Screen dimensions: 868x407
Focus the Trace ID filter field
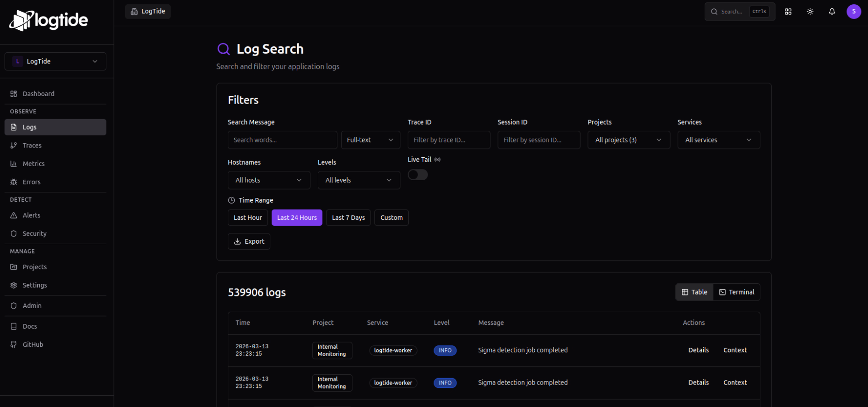tap(449, 140)
